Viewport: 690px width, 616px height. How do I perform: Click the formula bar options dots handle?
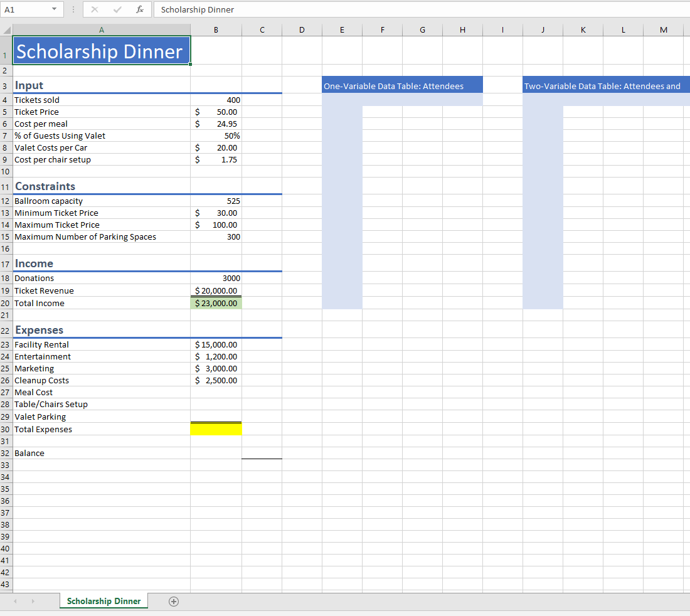click(x=73, y=9)
